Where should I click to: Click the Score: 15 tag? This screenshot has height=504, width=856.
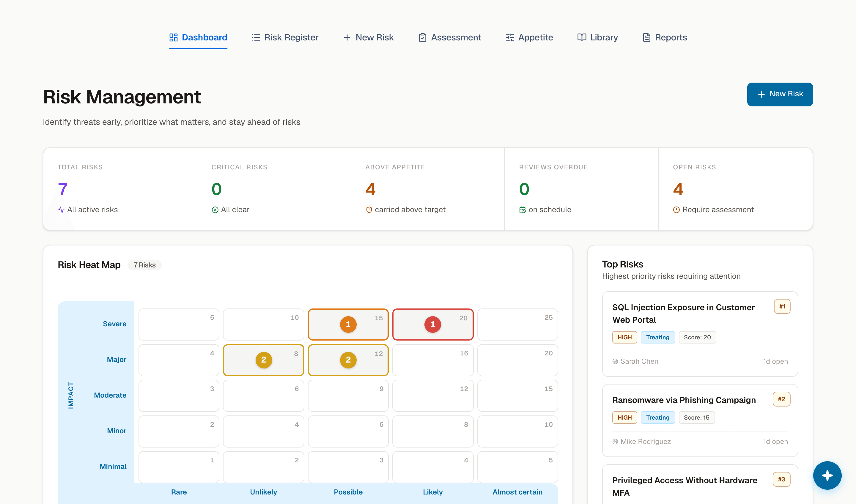[x=696, y=418]
